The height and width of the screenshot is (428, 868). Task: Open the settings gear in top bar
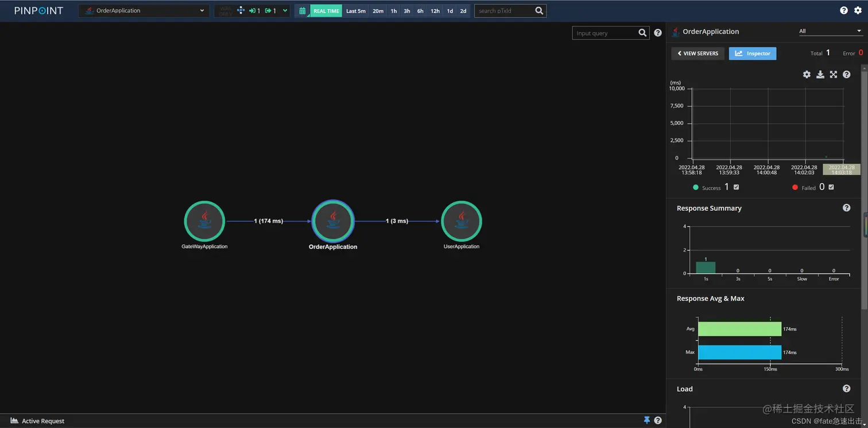click(x=858, y=10)
